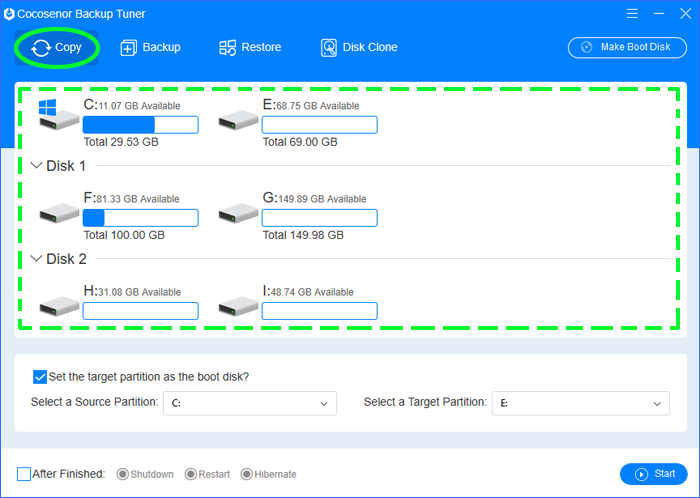The width and height of the screenshot is (700, 498).
Task: Open the Target Partition dropdown
Action: (581, 403)
